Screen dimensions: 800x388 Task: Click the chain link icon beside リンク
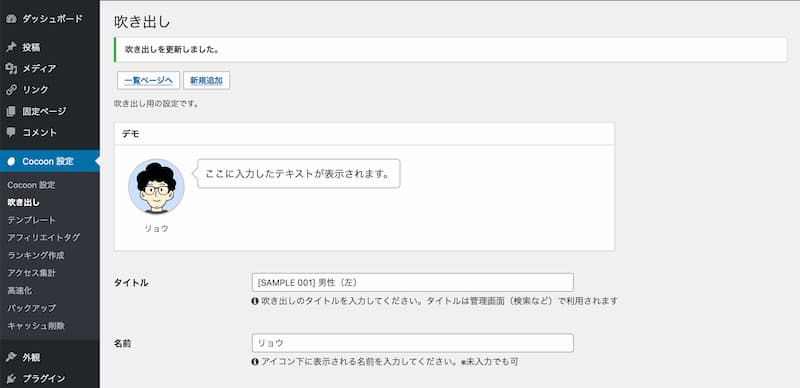(11, 90)
